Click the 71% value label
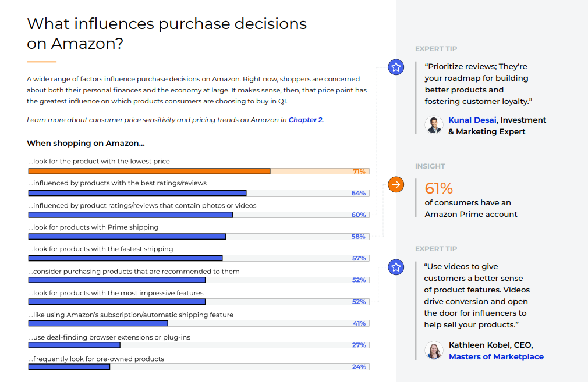 [x=359, y=172]
